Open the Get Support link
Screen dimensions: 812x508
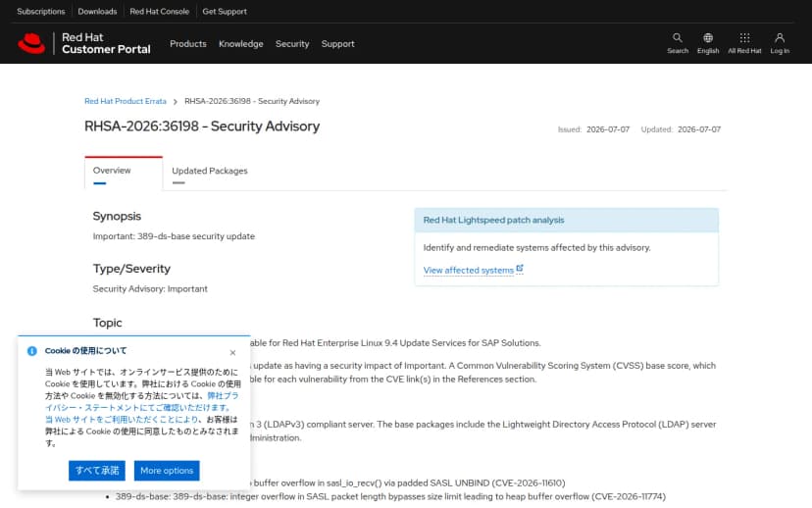point(225,12)
